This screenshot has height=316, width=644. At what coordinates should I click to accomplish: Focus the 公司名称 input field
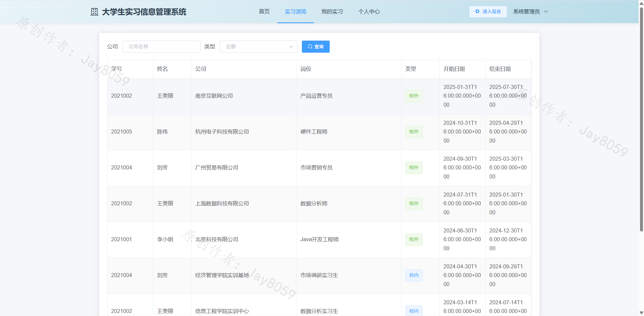click(x=161, y=47)
